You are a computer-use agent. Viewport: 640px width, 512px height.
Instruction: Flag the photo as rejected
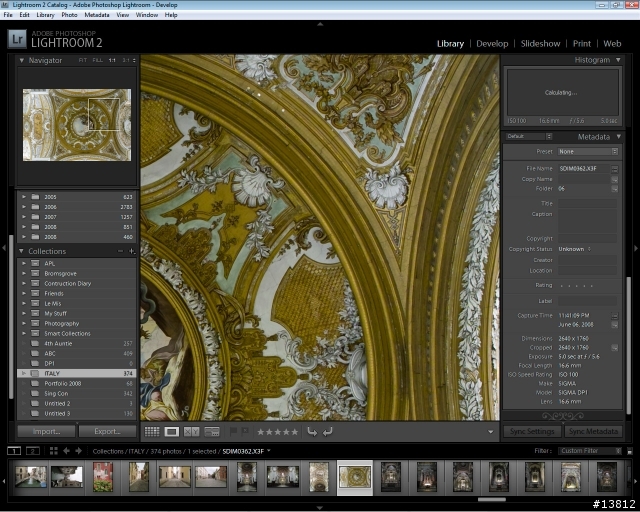(x=245, y=431)
